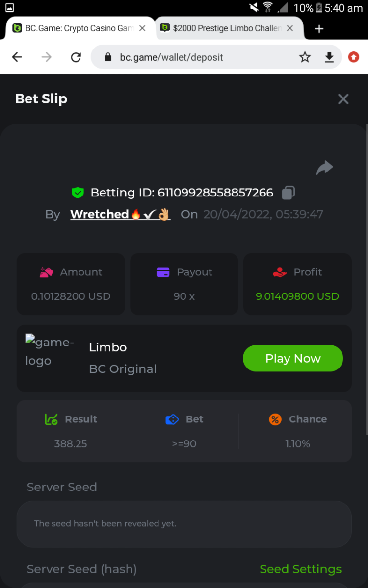Click the bc.game address bar
Image resolution: width=368 pixels, height=588 pixels.
pyautogui.click(x=196, y=57)
